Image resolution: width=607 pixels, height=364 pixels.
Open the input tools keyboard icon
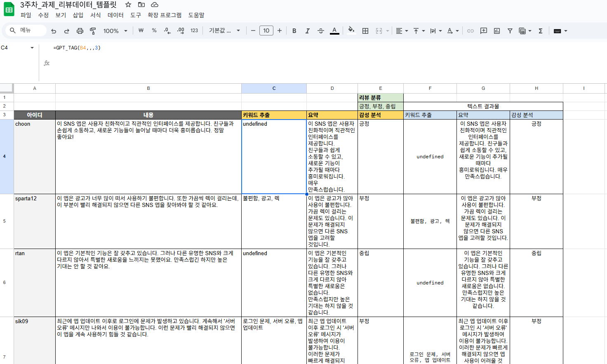pos(558,31)
